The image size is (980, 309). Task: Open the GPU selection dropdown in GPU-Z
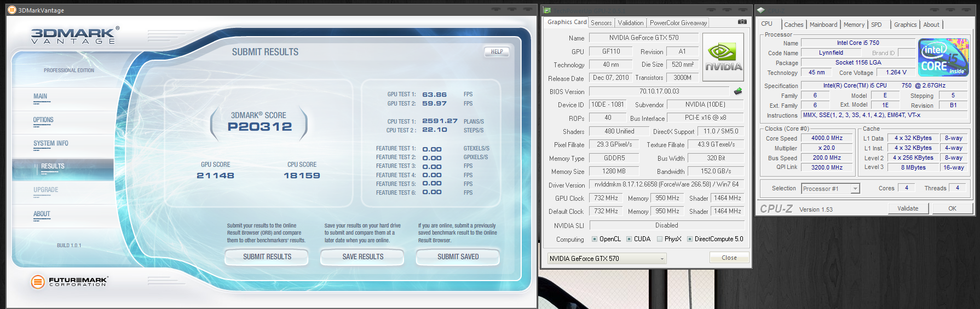(x=607, y=258)
